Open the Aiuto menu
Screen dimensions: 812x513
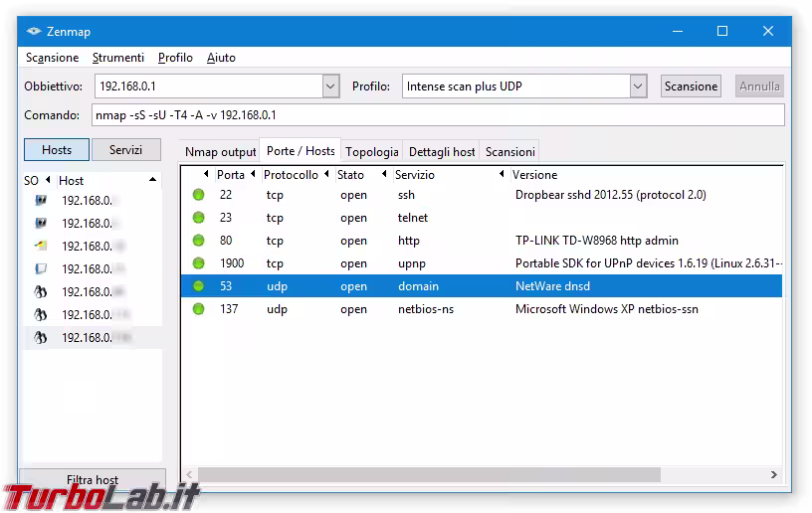coord(221,58)
